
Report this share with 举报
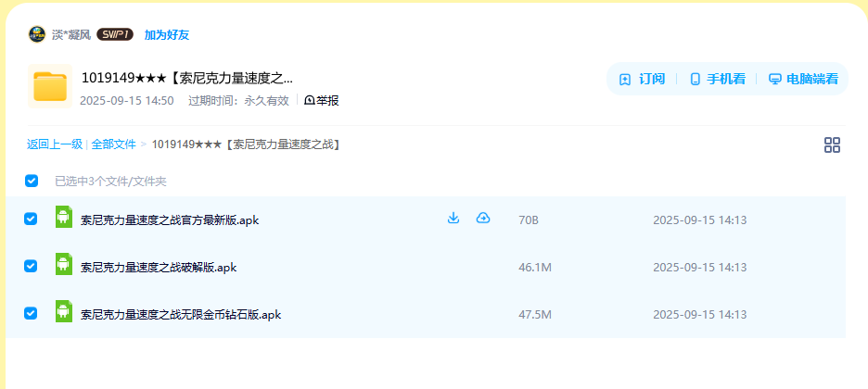point(322,101)
